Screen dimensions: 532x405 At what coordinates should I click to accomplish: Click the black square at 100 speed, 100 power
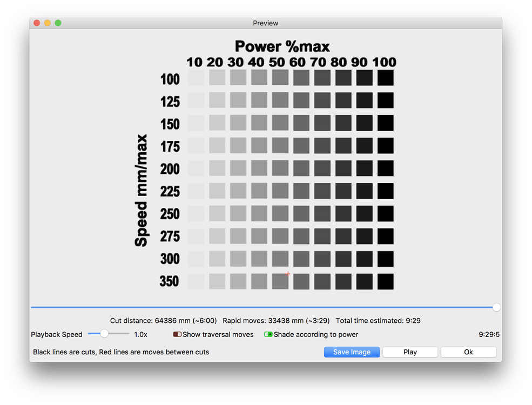(386, 78)
